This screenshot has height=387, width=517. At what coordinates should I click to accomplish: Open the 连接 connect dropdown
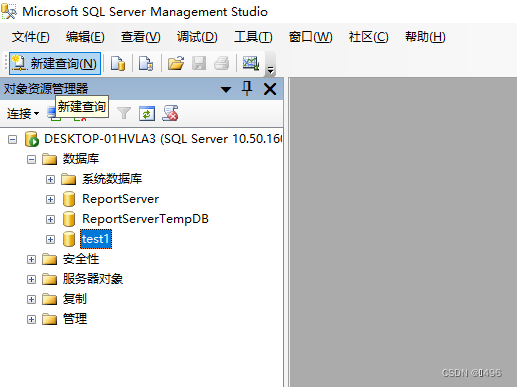coord(23,114)
